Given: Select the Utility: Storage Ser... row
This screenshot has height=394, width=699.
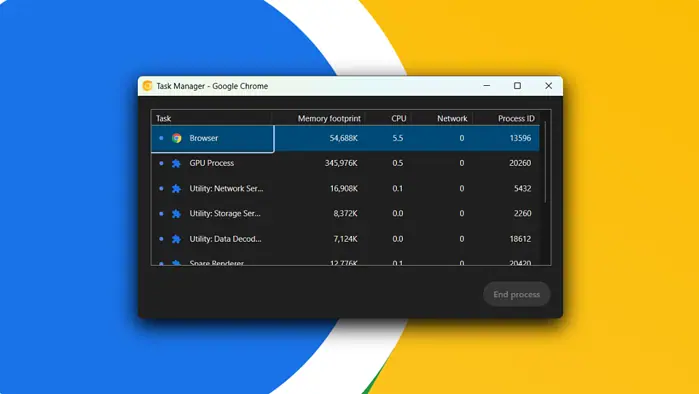Looking at the screenshot, I should pyautogui.click(x=345, y=213).
